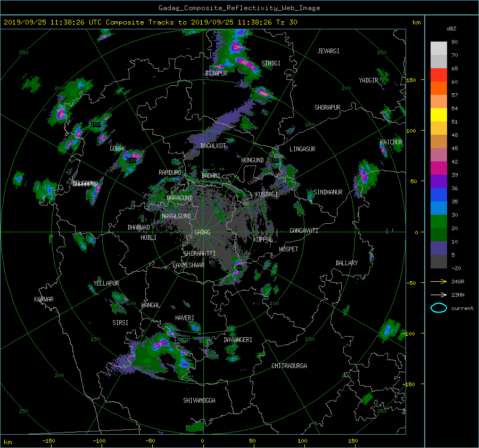This screenshot has width=479, height=448.
Task: Click the JEVARGI city label
Action: (328, 51)
